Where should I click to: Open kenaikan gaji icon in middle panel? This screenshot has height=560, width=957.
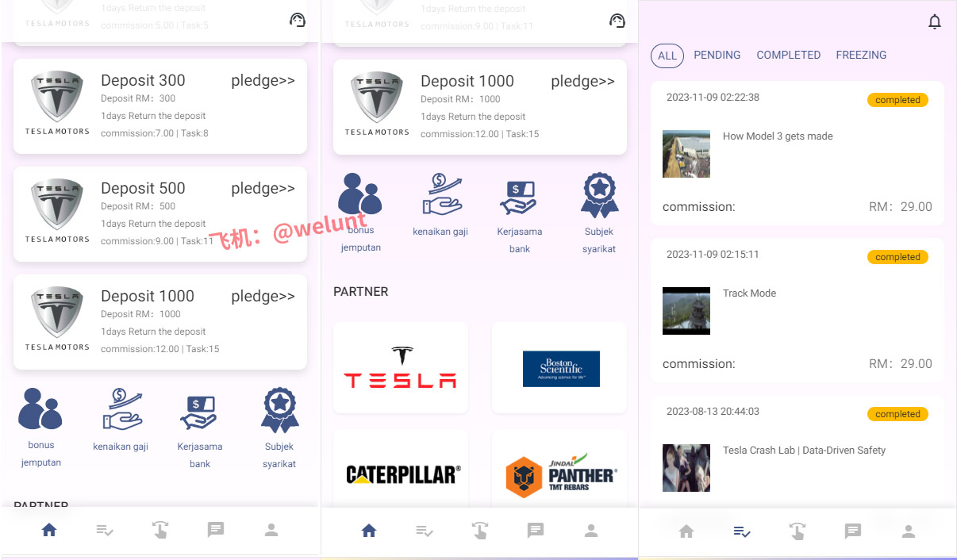[440, 195]
